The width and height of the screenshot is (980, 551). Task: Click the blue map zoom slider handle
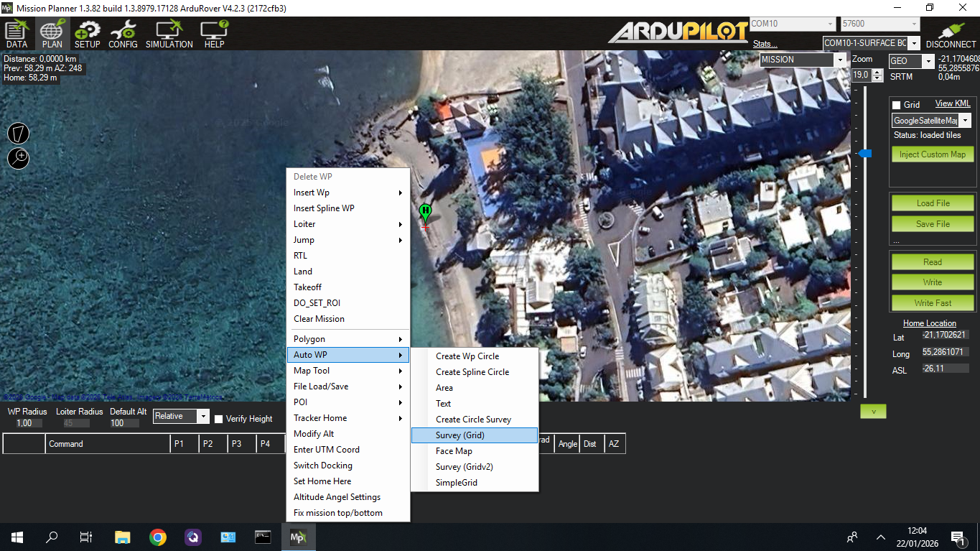click(865, 154)
